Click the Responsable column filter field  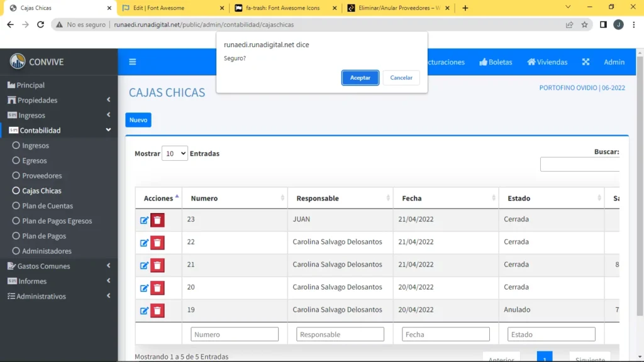click(340, 334)
